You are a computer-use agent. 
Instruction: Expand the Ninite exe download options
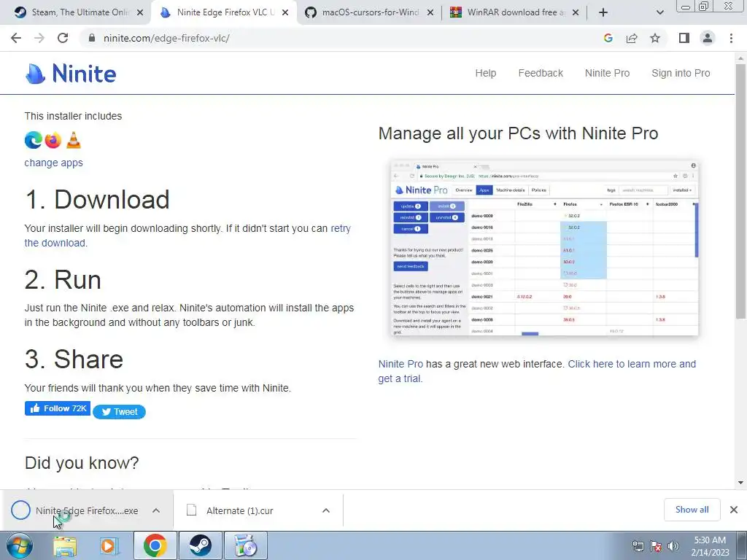point(156,510)
